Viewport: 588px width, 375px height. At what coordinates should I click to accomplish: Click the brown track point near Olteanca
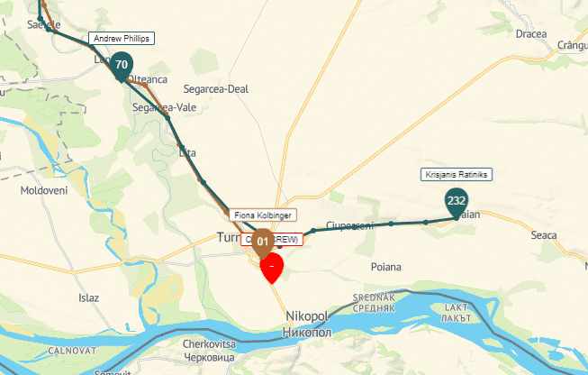click(x=146, y=86)
